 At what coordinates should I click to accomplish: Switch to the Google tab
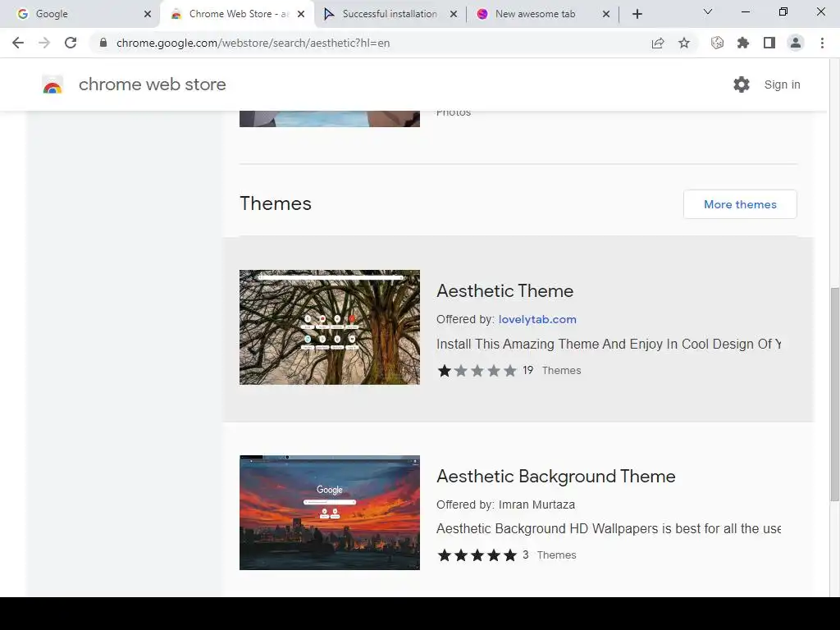[x=80, y=14]
